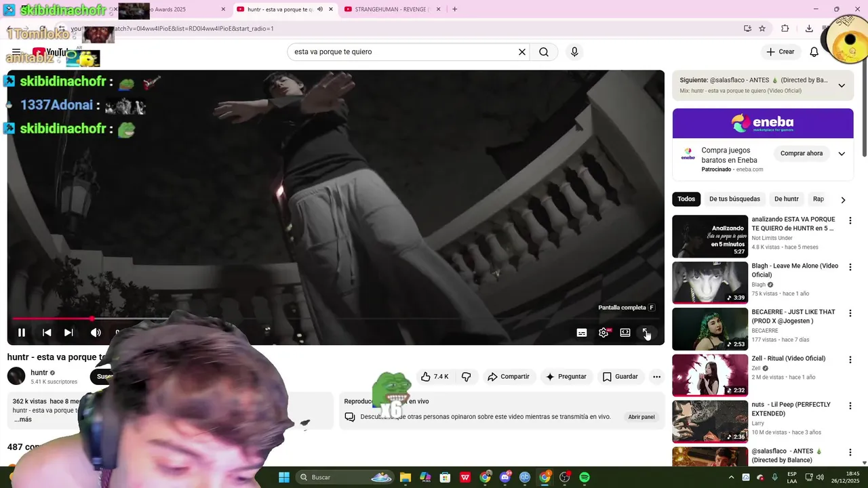Screen dimensions: 868x488
Task: Show more filter chips with right arrow
Action: 843,199
